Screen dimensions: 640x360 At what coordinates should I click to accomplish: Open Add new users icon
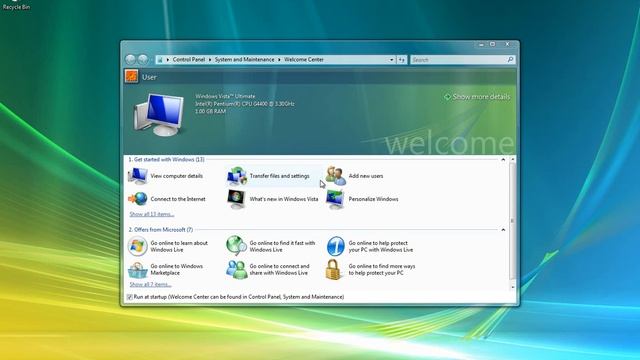click(x=336, y=176)
